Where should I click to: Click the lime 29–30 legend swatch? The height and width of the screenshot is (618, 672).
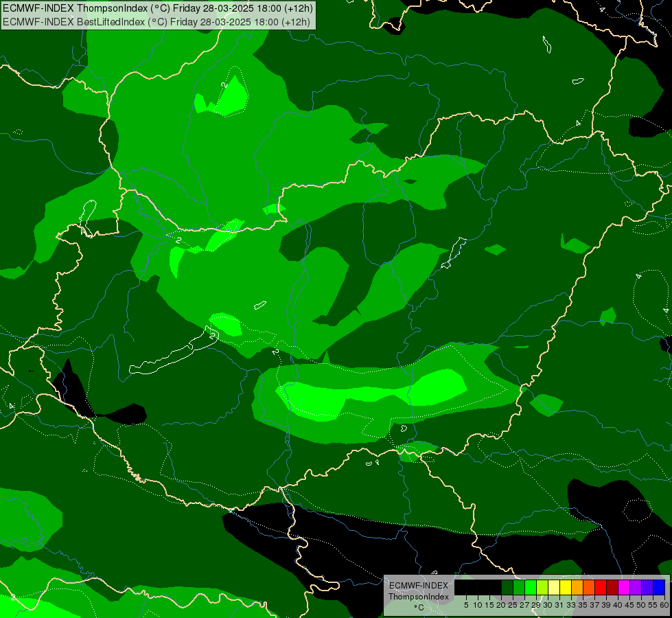coord(542,587)
